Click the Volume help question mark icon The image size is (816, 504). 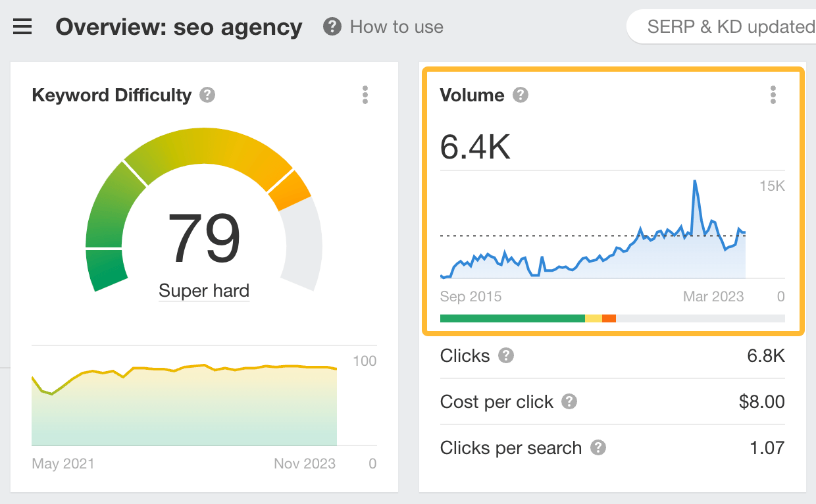coord(520,95)
